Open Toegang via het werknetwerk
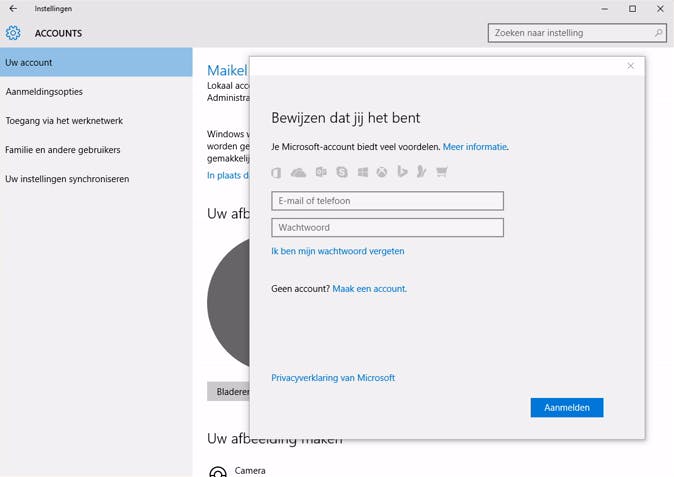The width and height of the screenshot is (674, 477). 96,121
